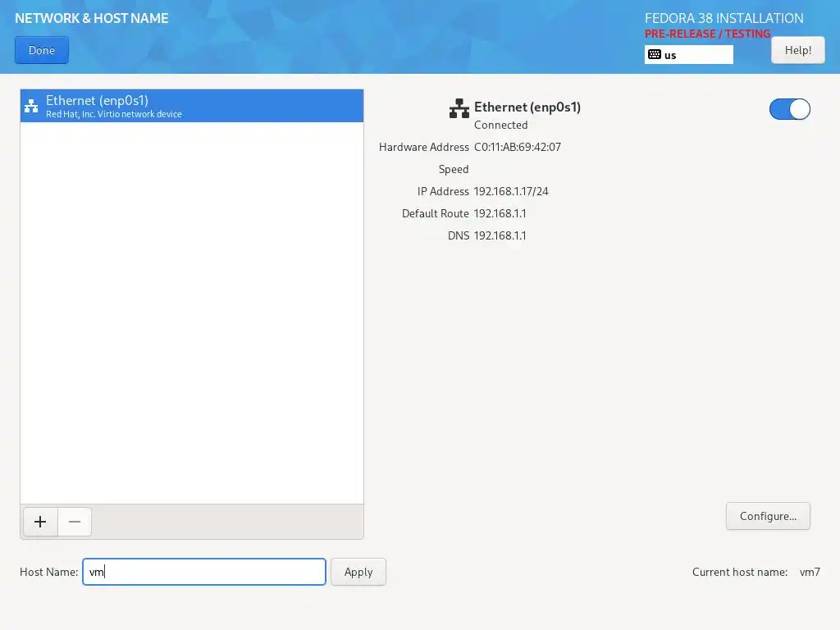Click the IP address 192.168.1.17/24
The height and width of the screenshot is (630, 840).
[x=511, y=191]
